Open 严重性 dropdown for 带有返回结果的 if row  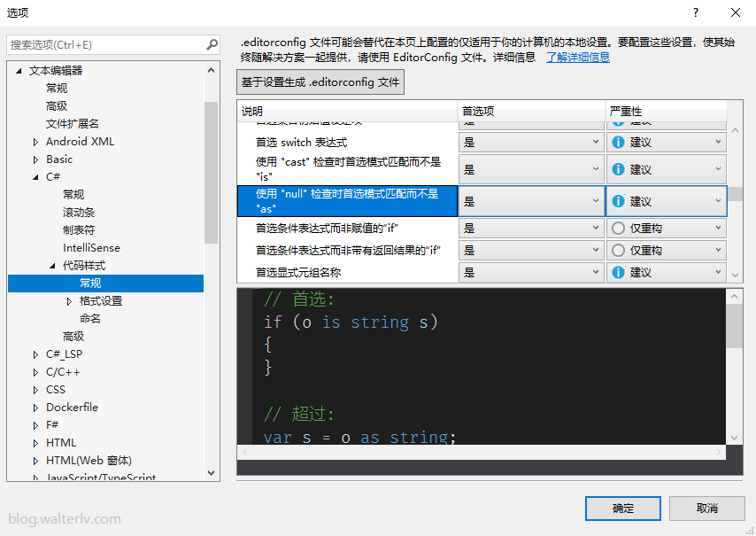[x=667, y=251]
